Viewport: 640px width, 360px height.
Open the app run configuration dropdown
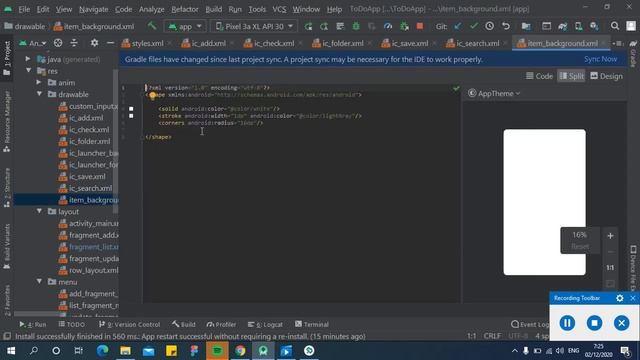185,27
